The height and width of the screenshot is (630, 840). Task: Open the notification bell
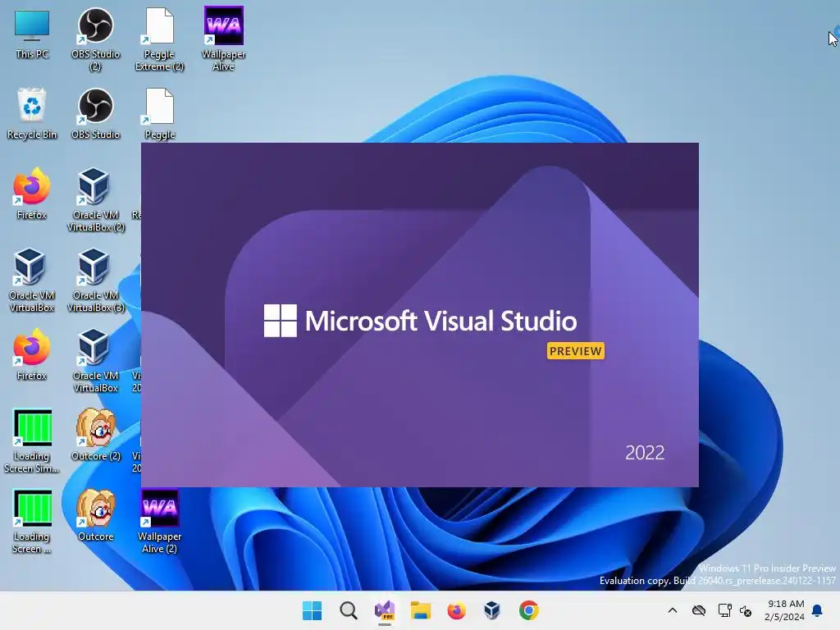pos(818,610)
